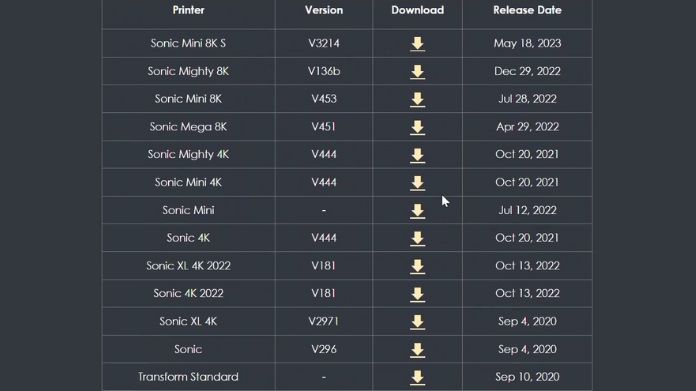Select the Sonic Mini 8K S printer name
The image size is (696, 391).
[188, 43]
